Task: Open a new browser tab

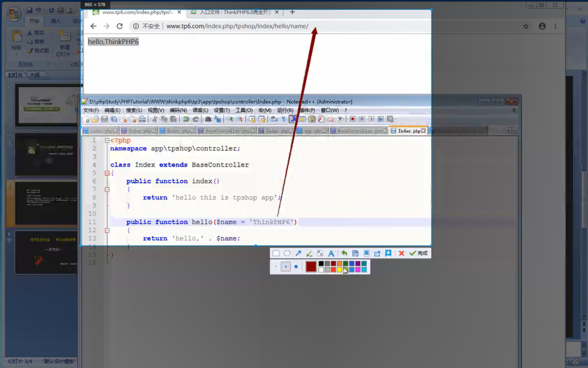Action: point(292,12)
